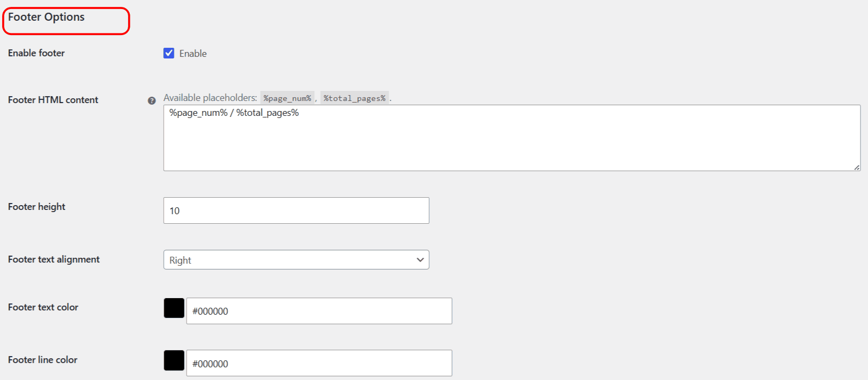Uncheck the Enable footer checkbox
Viewport: 868px width, 380px height.
pos(169,53)
